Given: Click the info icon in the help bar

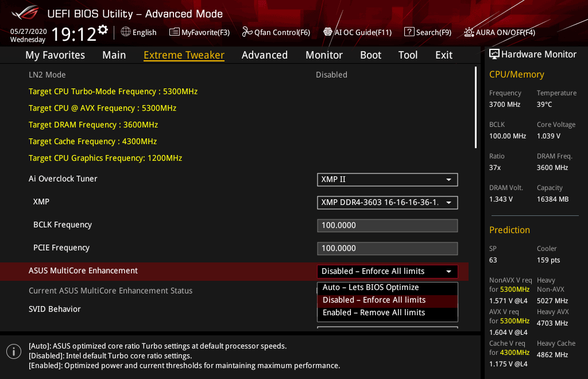Looking at the screenshot, I should [x=13, y=351].
